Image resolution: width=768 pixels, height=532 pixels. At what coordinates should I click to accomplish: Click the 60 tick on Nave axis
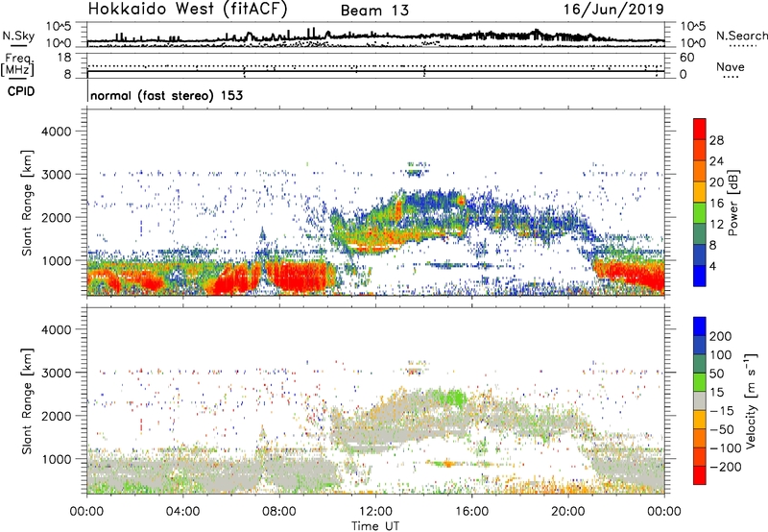click(686, 58)
